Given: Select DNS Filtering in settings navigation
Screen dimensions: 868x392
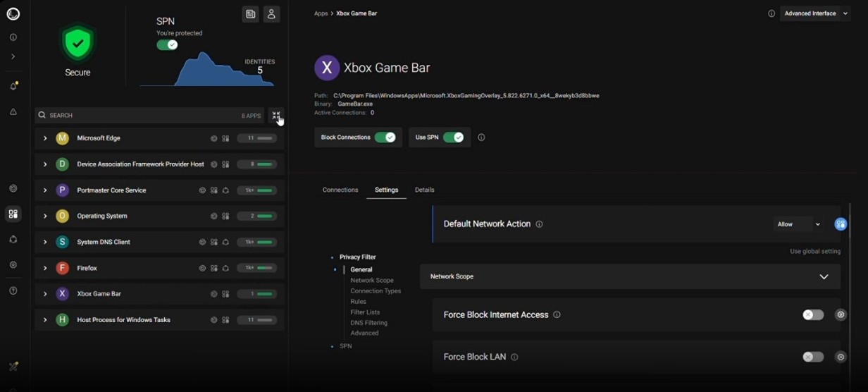Looking at the screenshot, I should click(x=368, y=323).
